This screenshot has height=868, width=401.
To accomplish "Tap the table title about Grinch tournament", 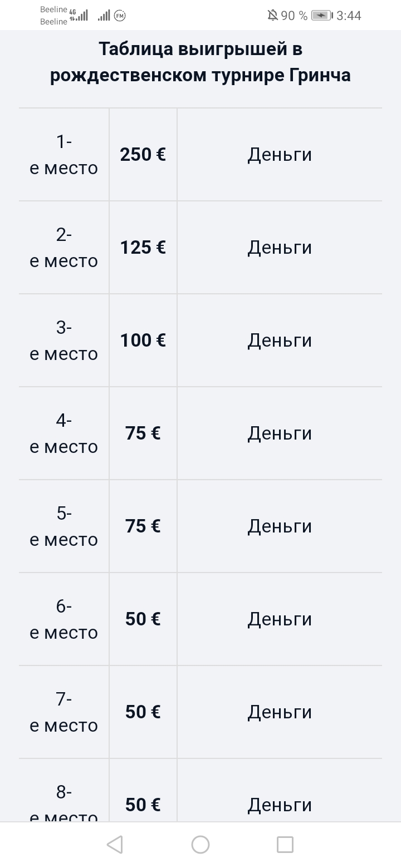I will [200, 62].
